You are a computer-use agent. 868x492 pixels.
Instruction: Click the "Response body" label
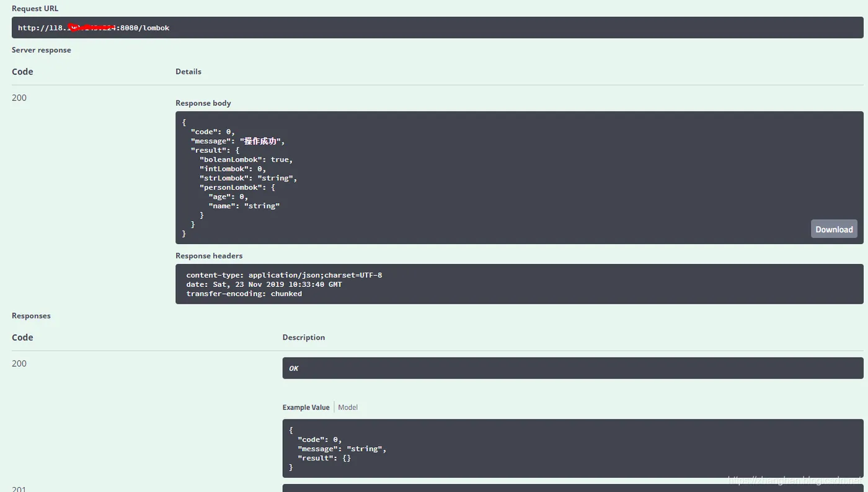tap(203, 103)
